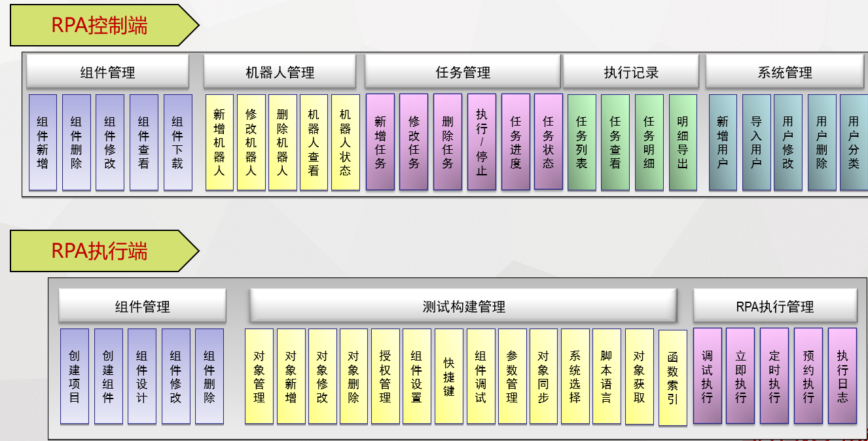Open the 任务列表 box
The height and width of the screenshot is (441, 868).
[582, 143]
